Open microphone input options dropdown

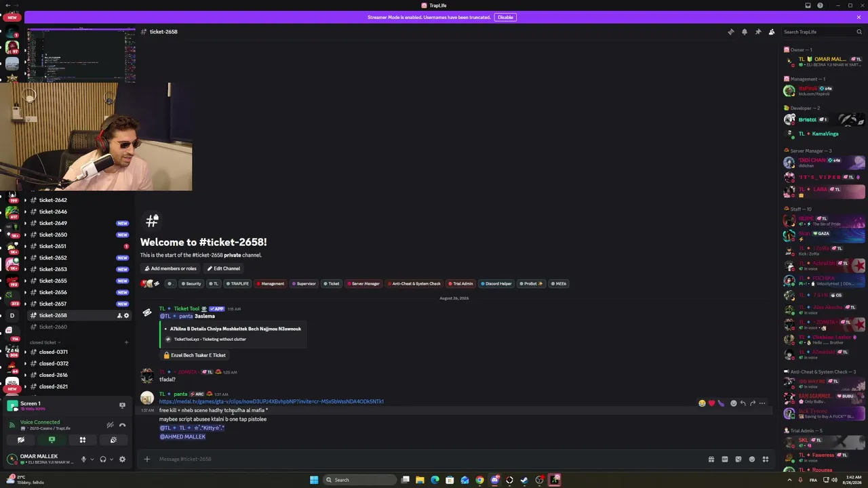pyautogui.click(x=92, y=459)
